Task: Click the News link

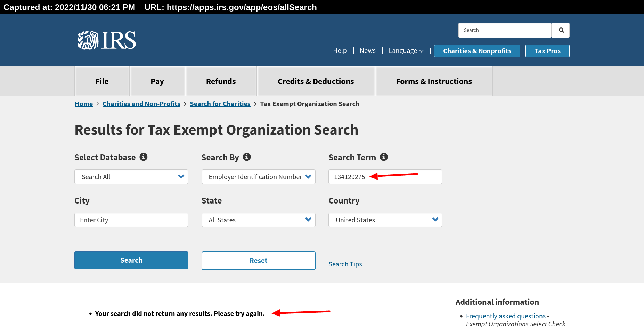Action: click(368, 51)
